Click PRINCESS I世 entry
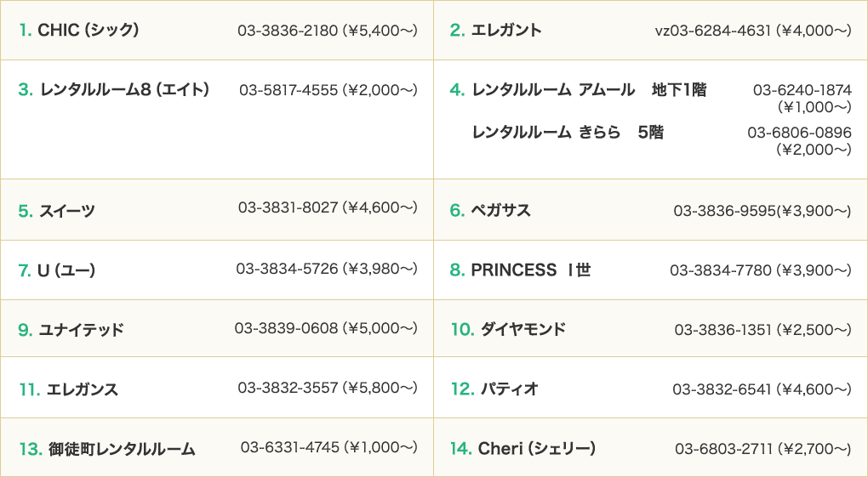 pyautogui.click(x=531, y=270)
